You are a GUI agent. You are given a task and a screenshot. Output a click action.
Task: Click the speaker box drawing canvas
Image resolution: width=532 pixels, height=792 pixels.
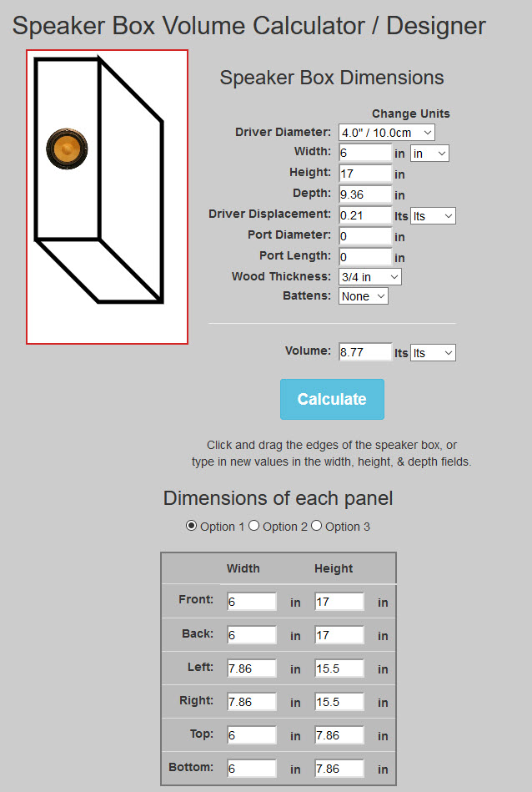(x=107, y=197)
